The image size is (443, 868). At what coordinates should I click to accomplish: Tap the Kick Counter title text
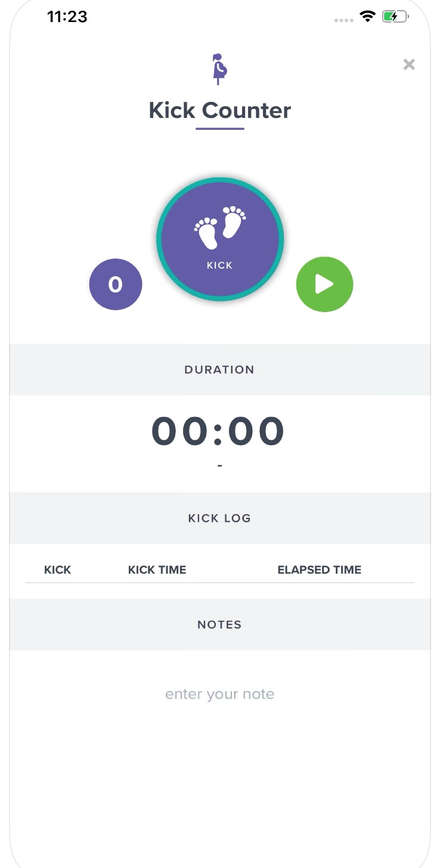click(219, 110)
